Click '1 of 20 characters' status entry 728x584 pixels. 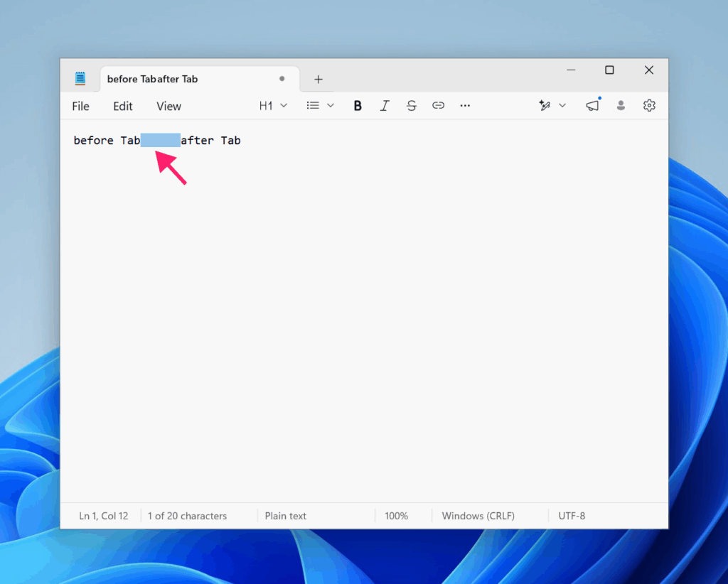(x=187, y=516)
